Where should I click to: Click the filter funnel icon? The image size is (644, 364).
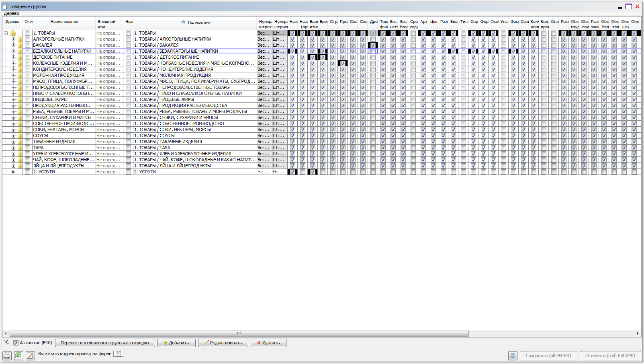click(x=6, y=343)
